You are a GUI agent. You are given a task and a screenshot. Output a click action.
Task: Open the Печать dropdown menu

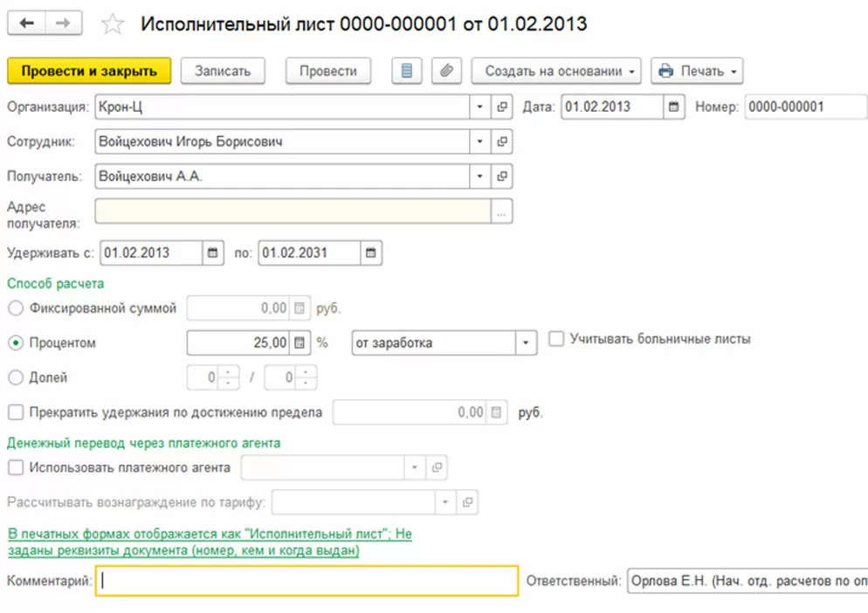pyautogui.click(x=697, y=71)
